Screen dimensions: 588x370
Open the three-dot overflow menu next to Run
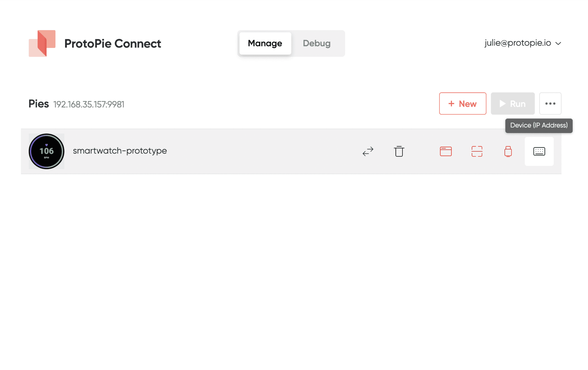550,103
